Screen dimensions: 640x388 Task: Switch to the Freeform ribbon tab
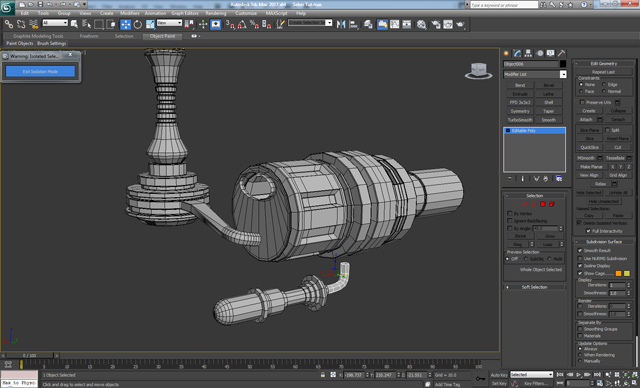coord(89,36)
